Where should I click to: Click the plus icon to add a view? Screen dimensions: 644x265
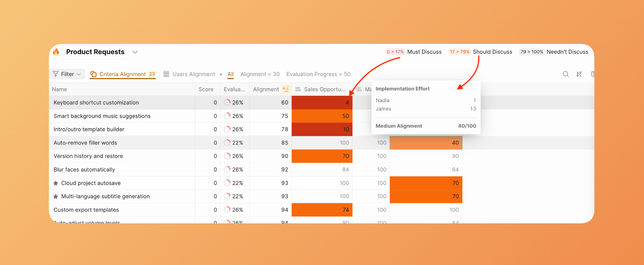point(221,75)
